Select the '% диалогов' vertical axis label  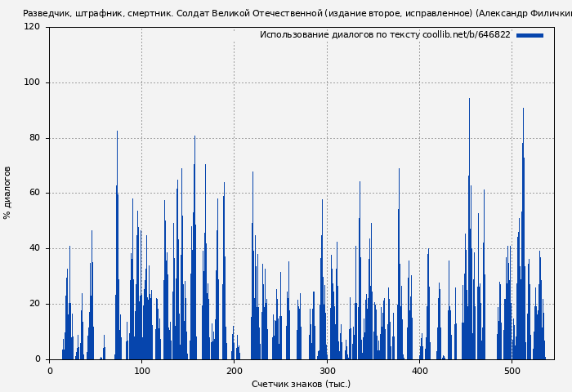[x=8, y=193]
